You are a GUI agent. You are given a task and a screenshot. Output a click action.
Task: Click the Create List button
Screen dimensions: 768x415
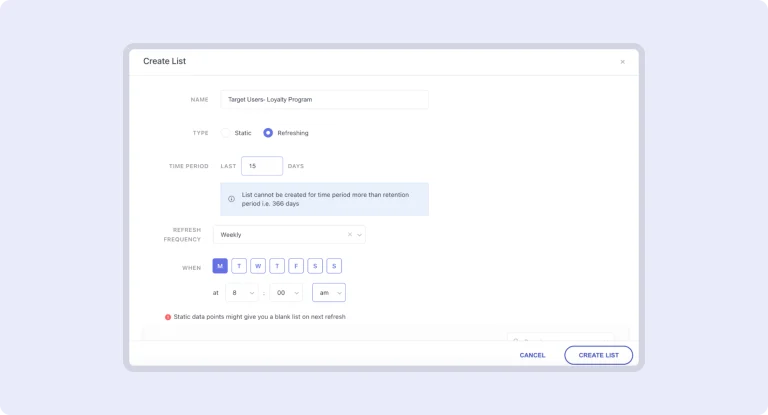598,355
